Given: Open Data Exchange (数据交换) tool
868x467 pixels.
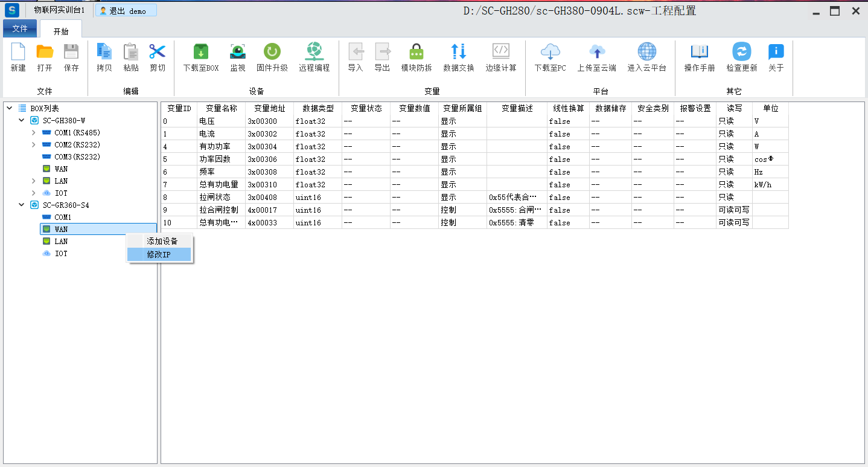Looking at the screenshot, I should tap(458, 53).
